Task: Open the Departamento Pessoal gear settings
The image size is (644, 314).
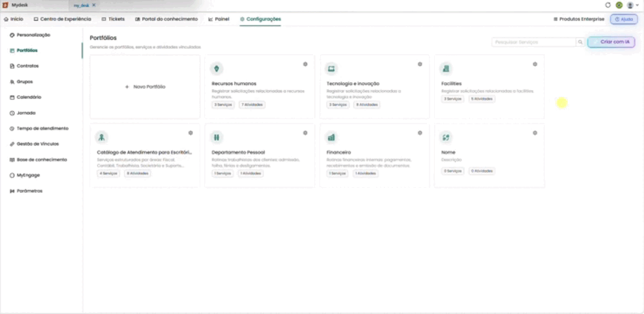Action: (x=305, y=133)
